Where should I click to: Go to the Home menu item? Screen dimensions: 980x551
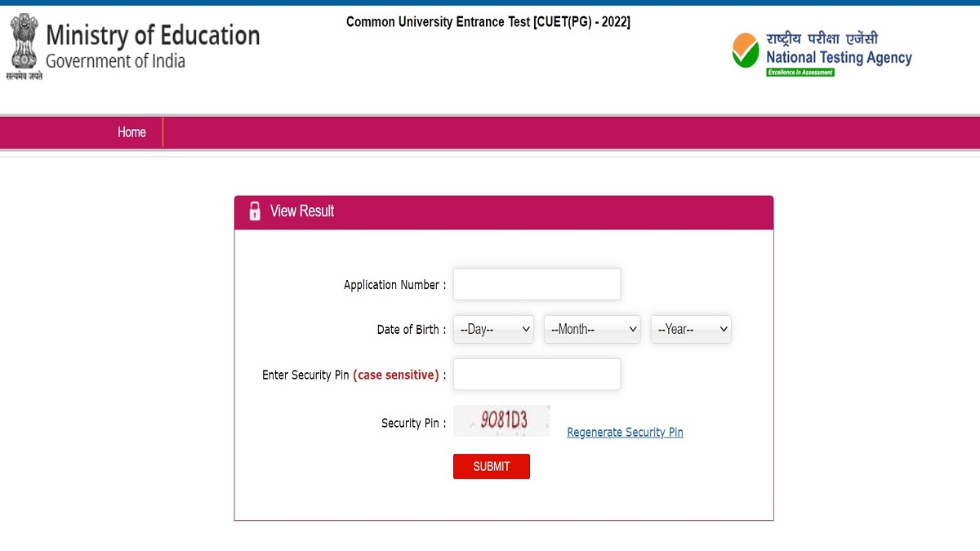click(131, 132)
